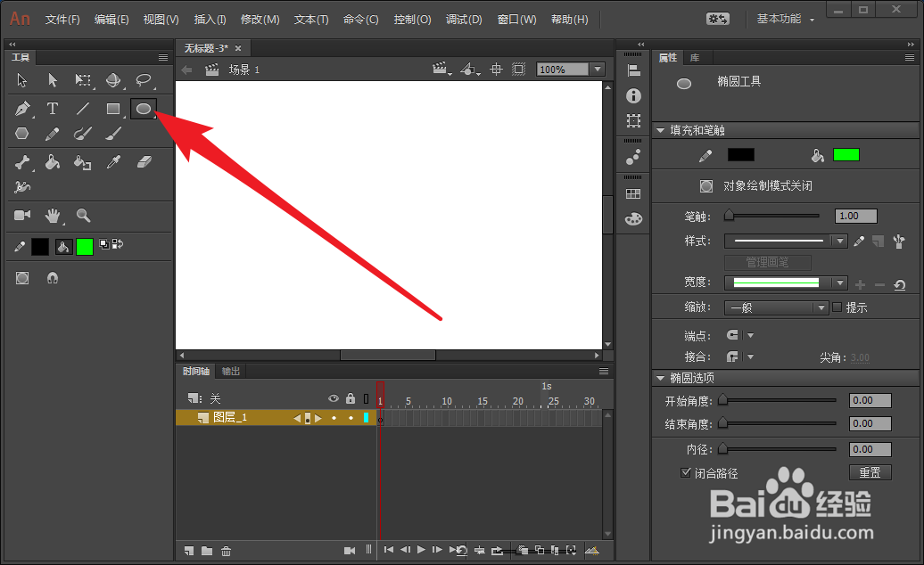This screenshot has height=565, width=924.
Task: Uncheck the 闭合路径 checkbox
Action: pyautogui.click(x=686, y=472)
